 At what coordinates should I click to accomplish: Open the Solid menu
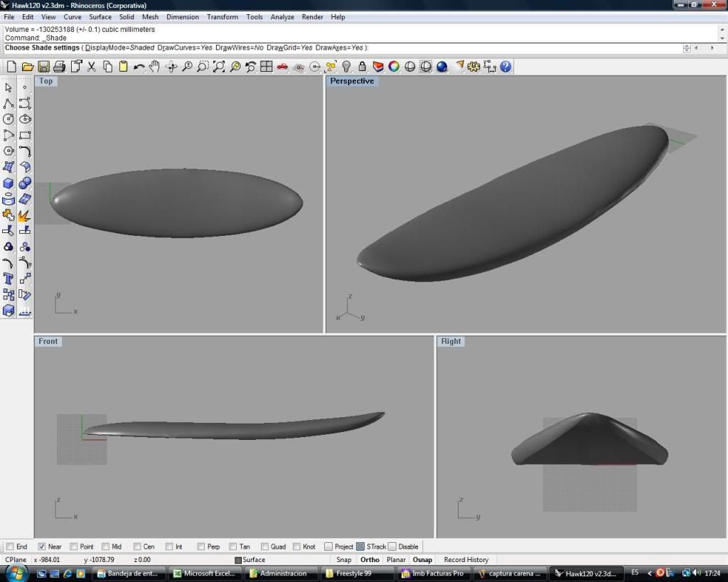(x=127, y=17)
